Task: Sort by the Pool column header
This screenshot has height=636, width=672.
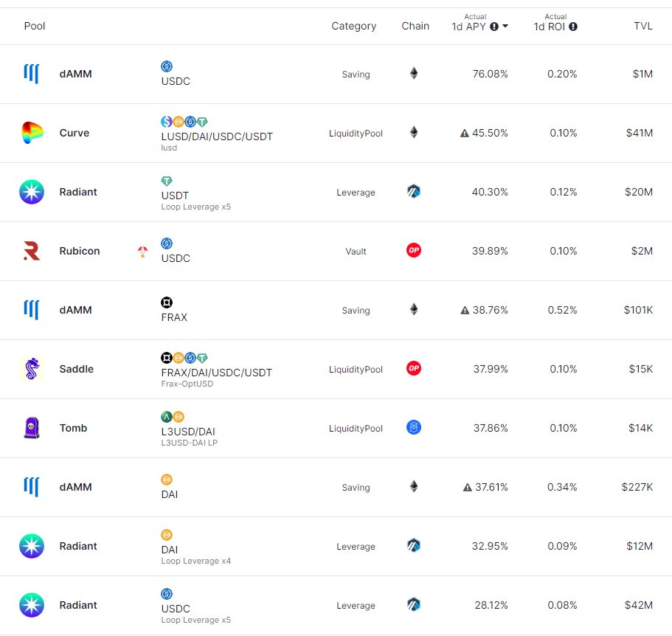Action: pyautogui.click(x=35, y=26)
